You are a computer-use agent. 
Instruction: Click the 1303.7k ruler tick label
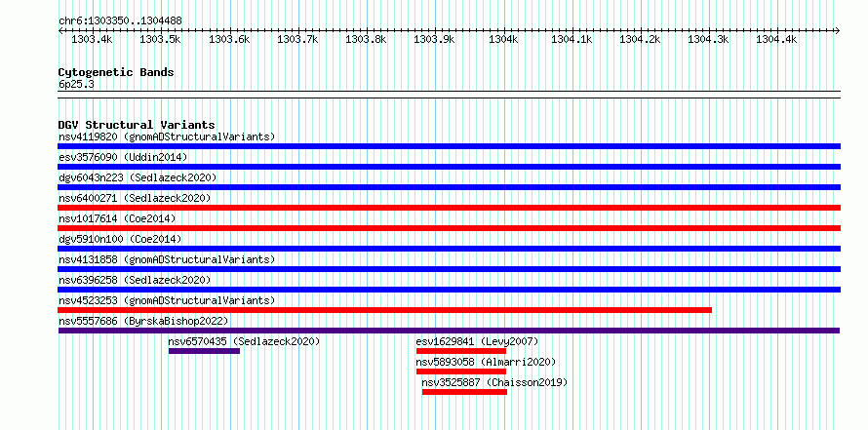tap(297, 39)
